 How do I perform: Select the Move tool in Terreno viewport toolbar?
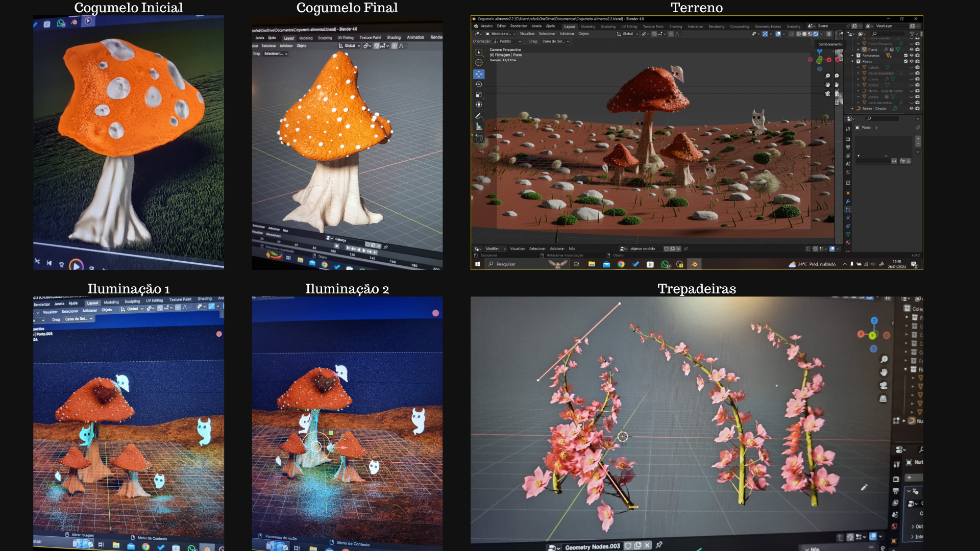pos(479,74)
